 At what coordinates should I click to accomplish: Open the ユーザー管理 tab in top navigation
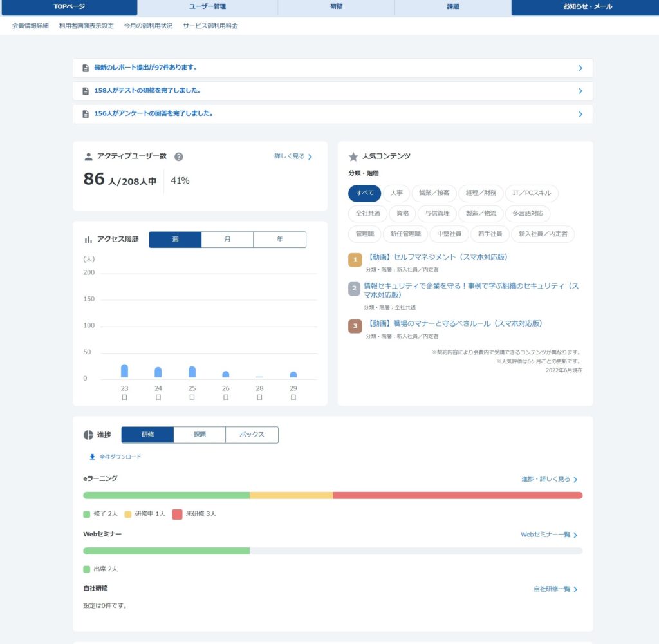207,7
